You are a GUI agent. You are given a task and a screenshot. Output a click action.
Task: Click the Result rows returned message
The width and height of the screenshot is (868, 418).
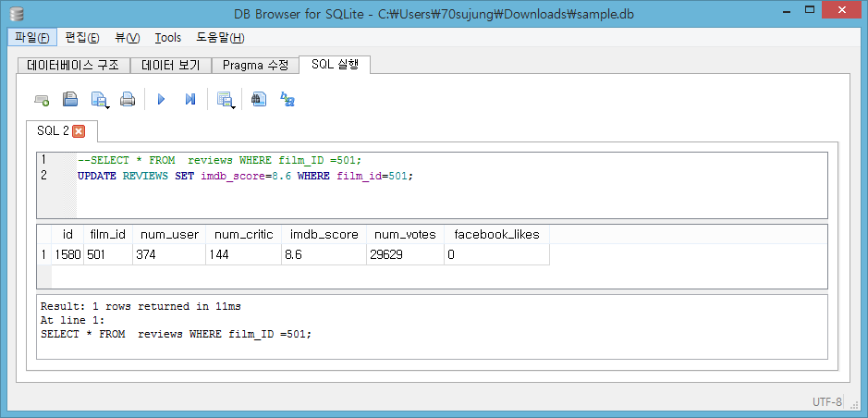pyautogui.click(x=141, y=306)
